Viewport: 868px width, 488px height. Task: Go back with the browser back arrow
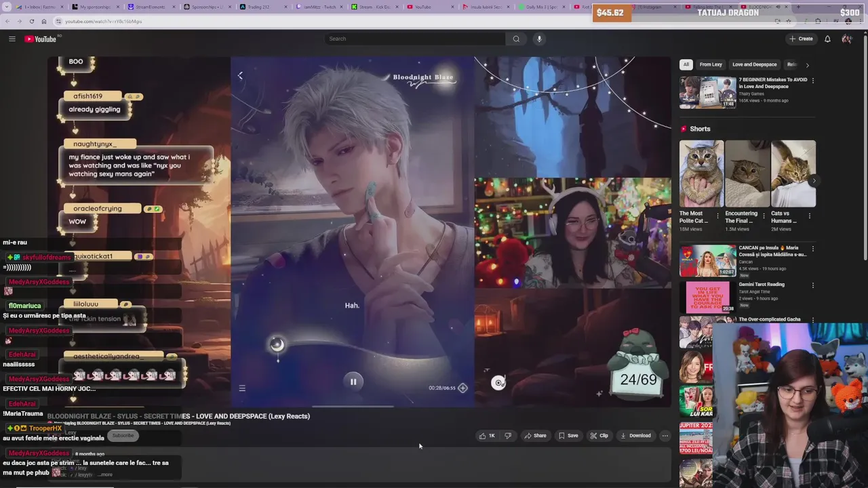tap(7, 21)
